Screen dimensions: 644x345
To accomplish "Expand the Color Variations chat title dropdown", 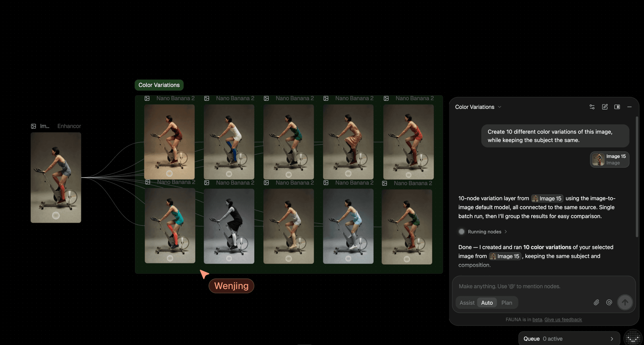I will (x=499, y=107).
